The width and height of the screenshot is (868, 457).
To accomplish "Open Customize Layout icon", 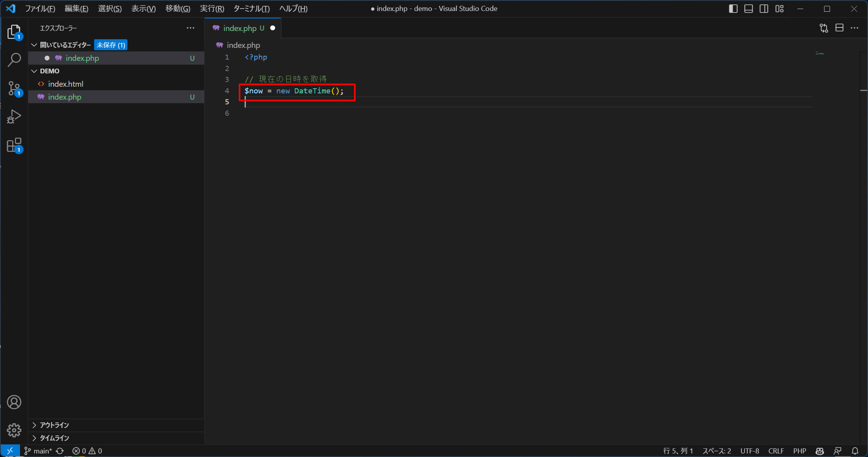I will (x=779, y=9).
